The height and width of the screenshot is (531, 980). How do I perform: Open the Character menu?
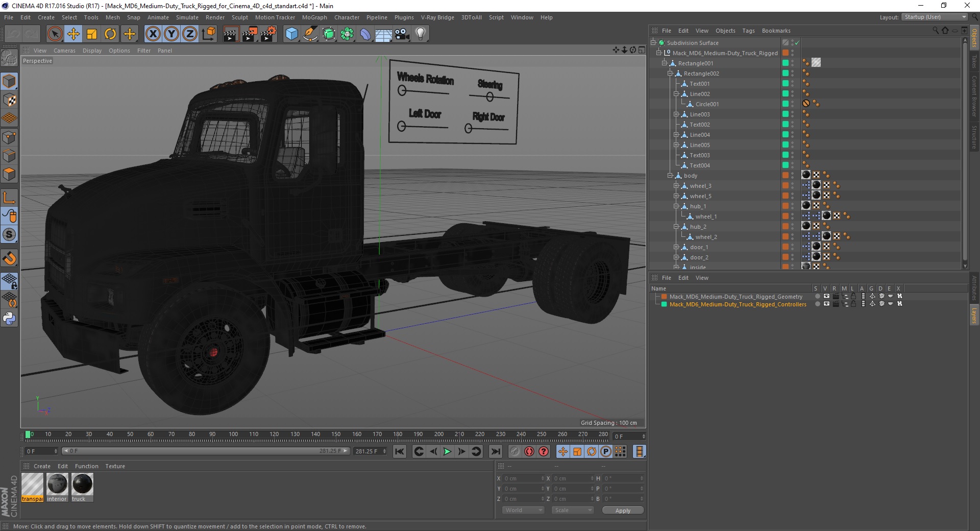(x=347, y=17)
